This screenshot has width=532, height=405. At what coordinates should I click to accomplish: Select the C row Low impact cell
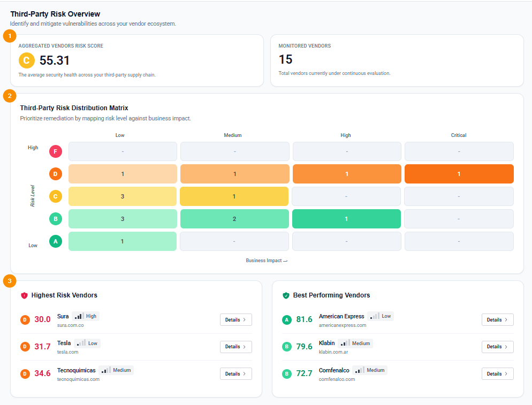pyautogui.click(x=122, y=196)
